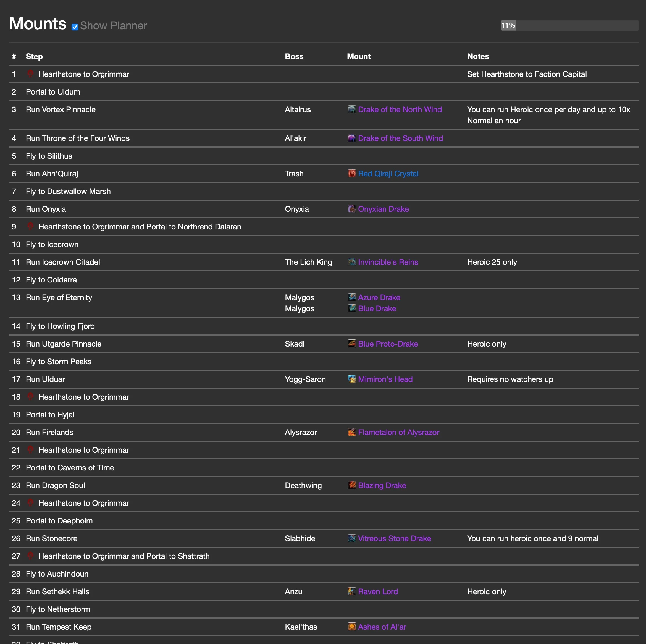This screenshot has width=646, height=644.
Task: Open the Vitreous Stone Drake link
Action: (x=395, y=538)
